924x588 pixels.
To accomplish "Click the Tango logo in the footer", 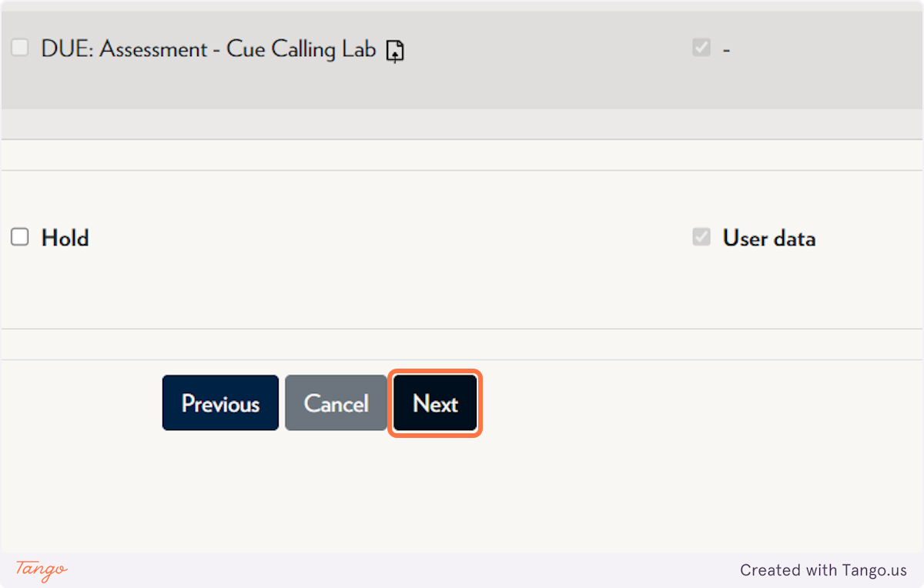I will [x=42, y=570].
